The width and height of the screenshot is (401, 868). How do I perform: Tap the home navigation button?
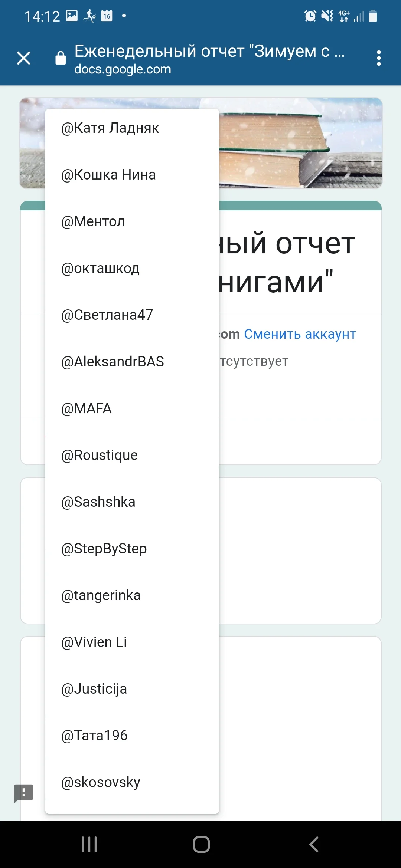point(200,844)
